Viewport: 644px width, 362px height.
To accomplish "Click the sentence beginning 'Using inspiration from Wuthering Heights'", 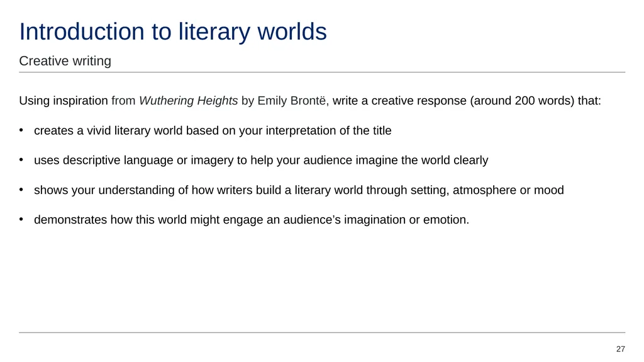I will tap(309, 101).
